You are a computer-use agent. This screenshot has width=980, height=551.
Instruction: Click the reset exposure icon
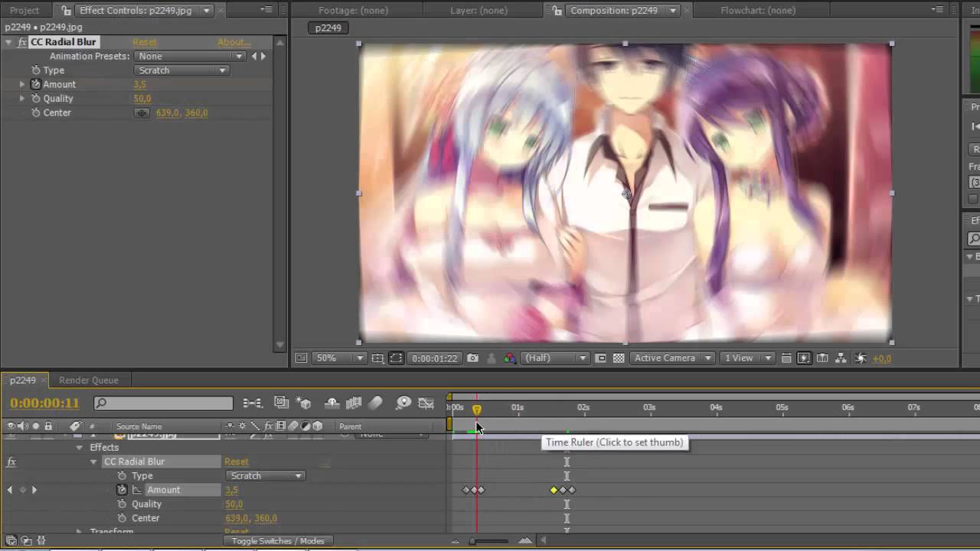(861, 358)
